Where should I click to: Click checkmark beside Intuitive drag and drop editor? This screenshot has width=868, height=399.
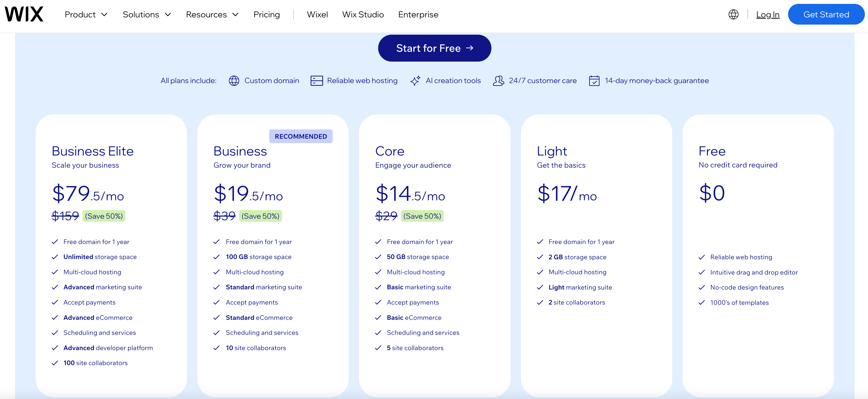click(701, 273)
